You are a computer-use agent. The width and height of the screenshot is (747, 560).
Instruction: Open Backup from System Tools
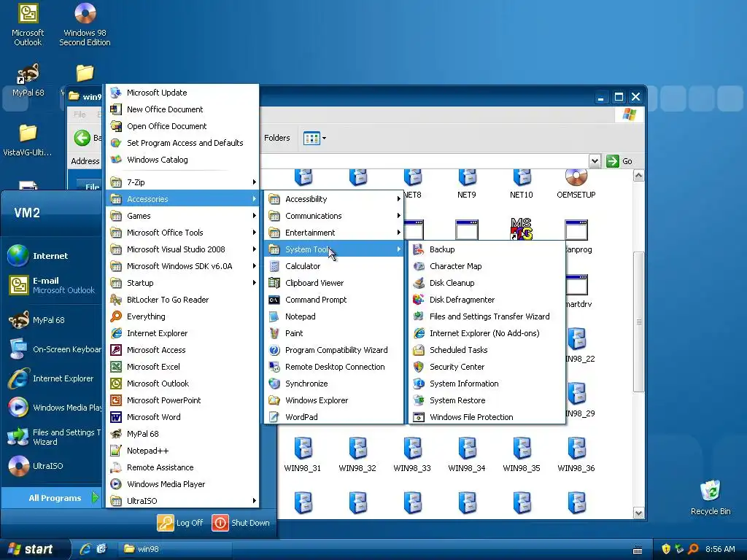pos(487,249)
